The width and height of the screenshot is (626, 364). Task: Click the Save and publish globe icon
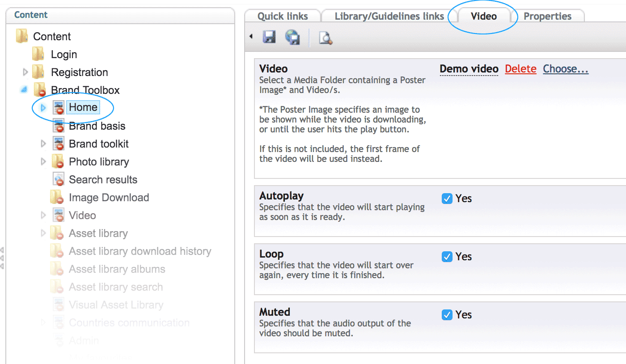click(x=292, y=37)
